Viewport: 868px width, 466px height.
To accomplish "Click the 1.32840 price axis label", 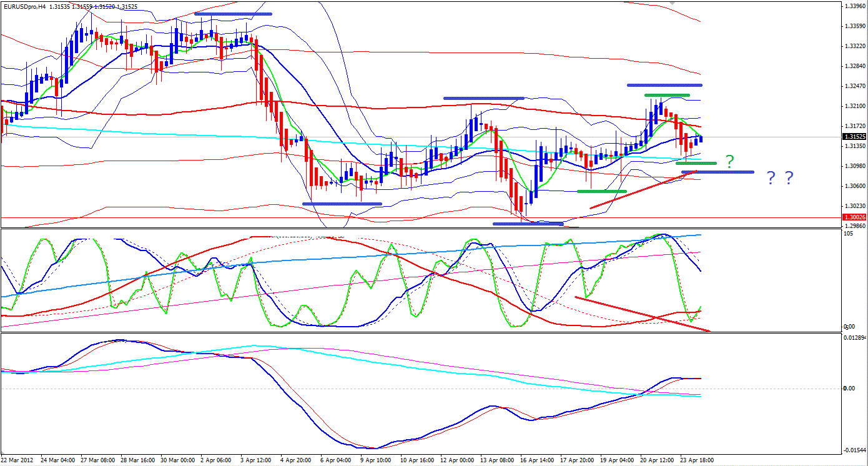I will pos(854,66).
